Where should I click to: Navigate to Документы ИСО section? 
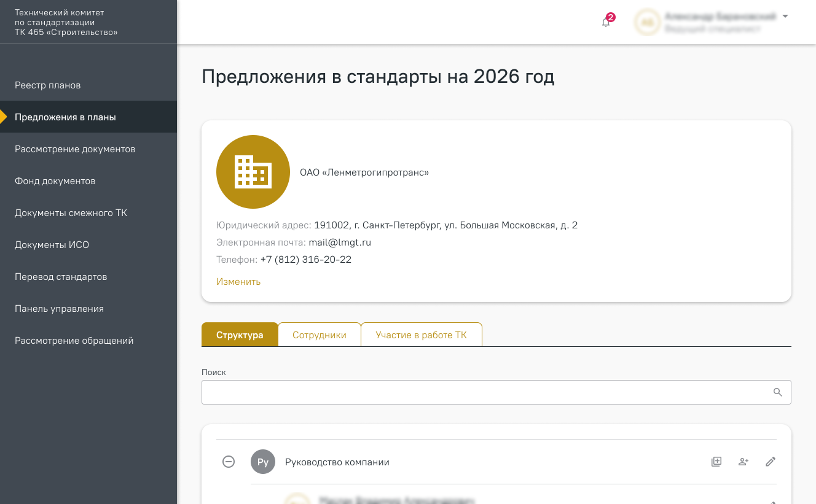tap(52, 245)
